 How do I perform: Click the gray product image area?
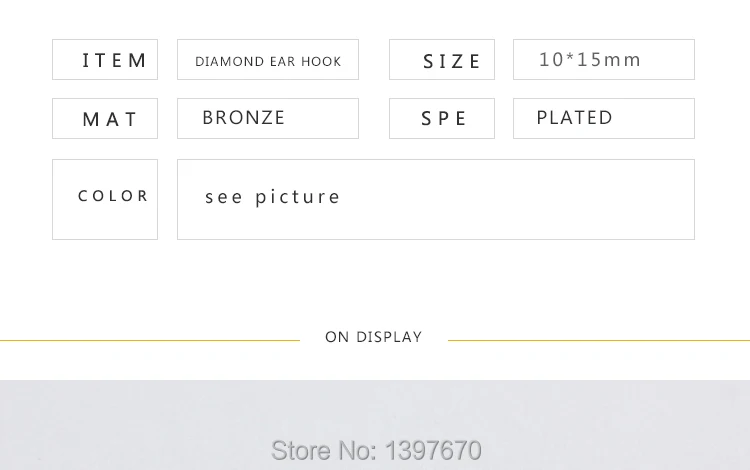tap(375, 425)
